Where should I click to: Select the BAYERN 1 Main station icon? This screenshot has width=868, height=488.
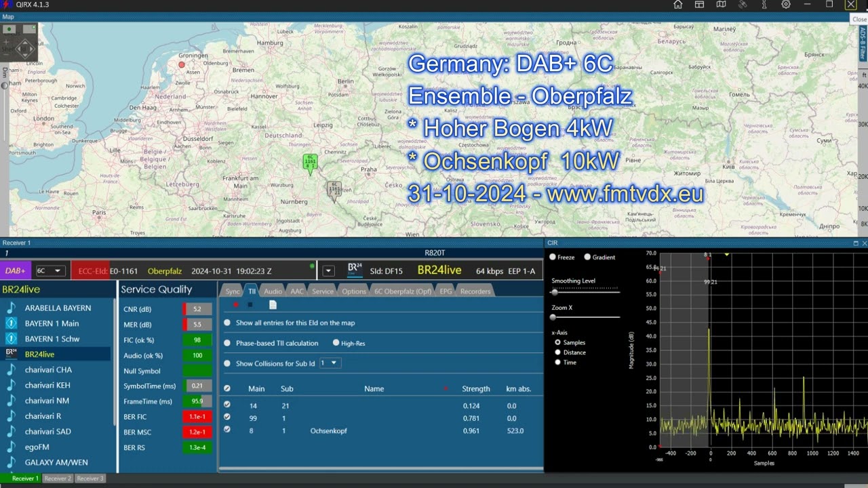(x=11, y=323)
